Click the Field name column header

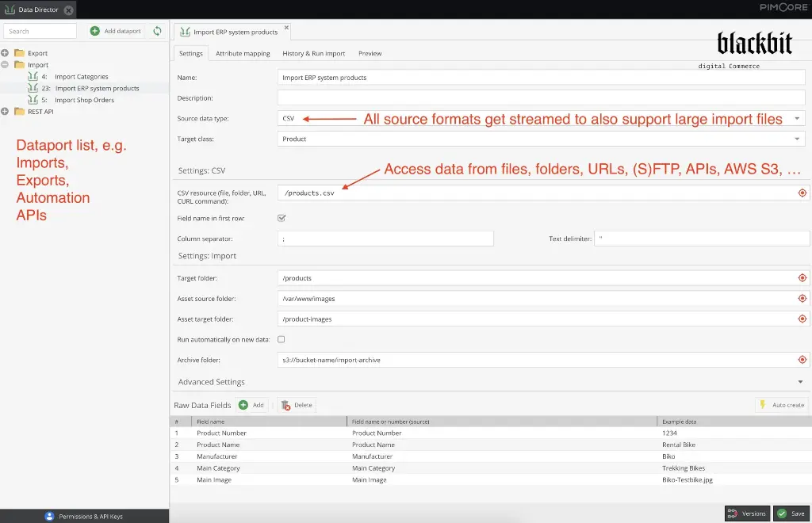click(x=270, y=422)
